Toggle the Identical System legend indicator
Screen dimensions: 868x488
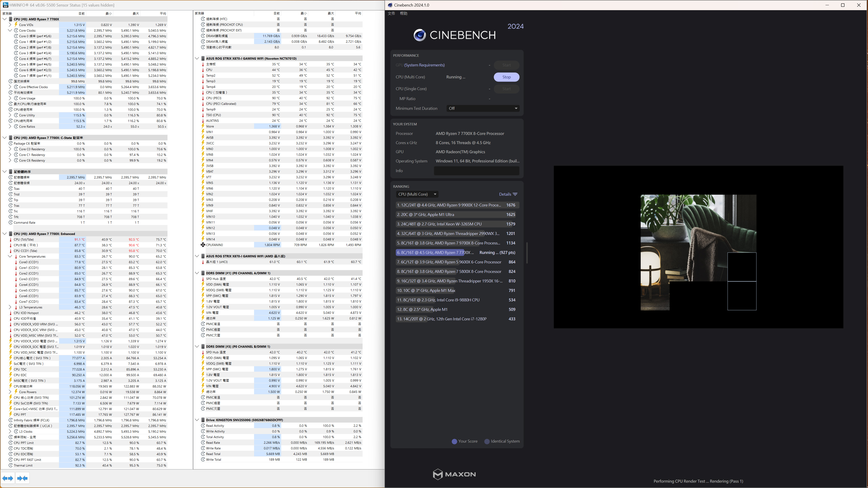point(487,441)
